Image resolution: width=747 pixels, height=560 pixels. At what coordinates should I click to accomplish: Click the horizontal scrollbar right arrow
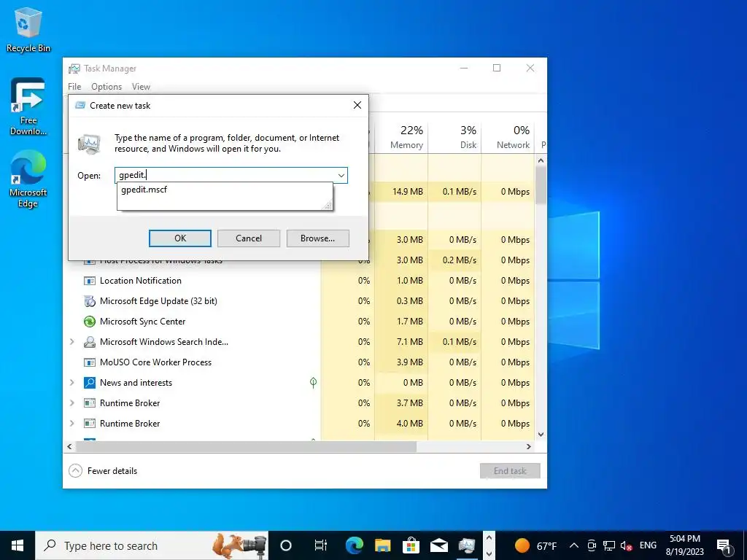(x=528, y=447)
